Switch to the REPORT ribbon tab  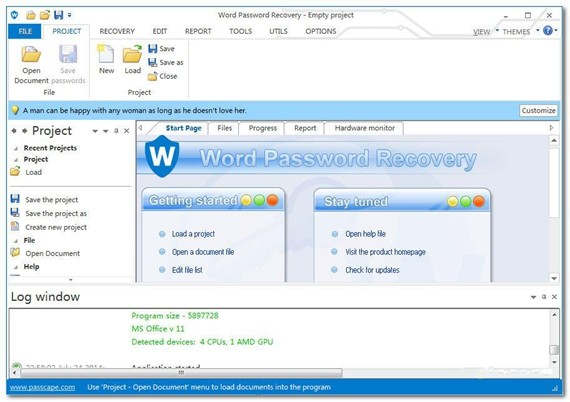(198, 31)
